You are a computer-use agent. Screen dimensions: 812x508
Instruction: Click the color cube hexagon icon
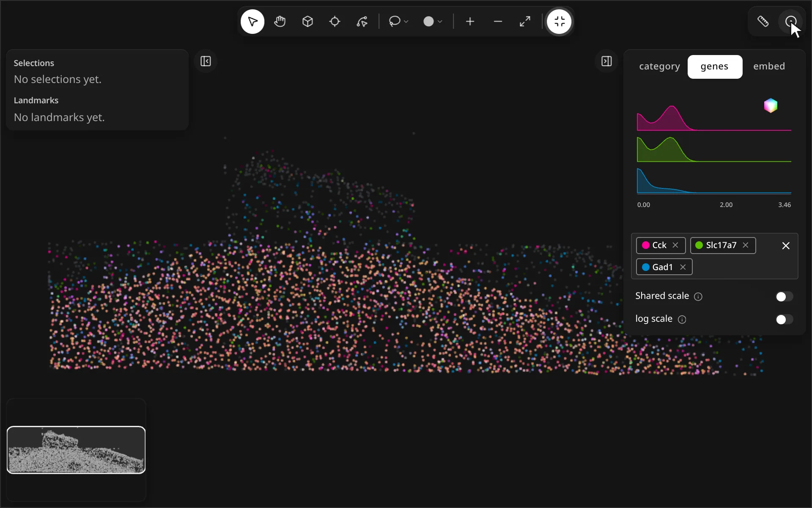coord(771,105)
